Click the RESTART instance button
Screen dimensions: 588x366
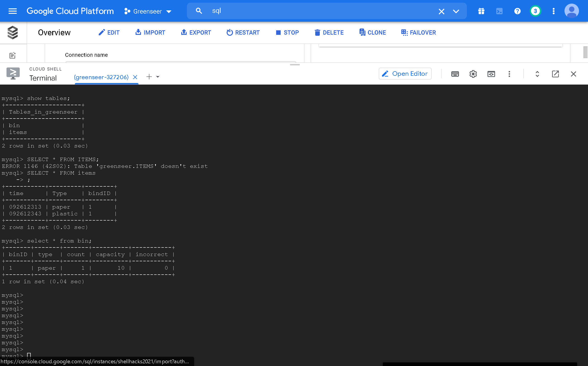point(243,32)
